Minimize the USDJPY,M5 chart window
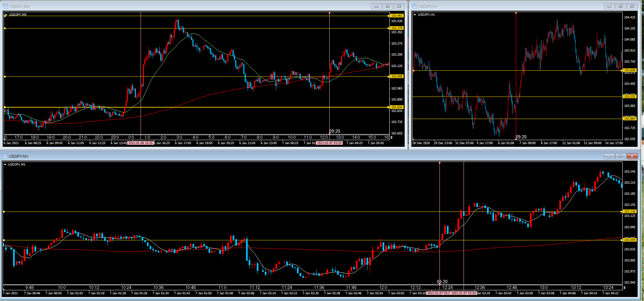 (376, 6)
